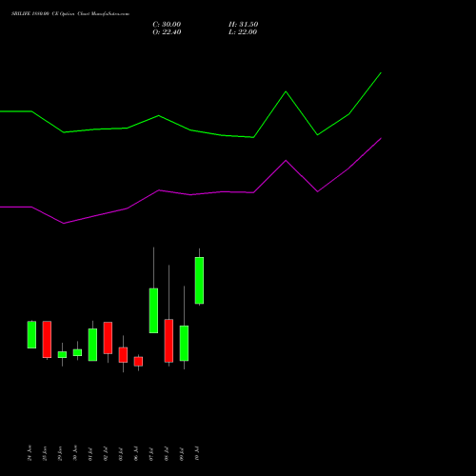Click the open value O: 22.40
The height and width of the screenshot is (476, 476).
coord(167,32)
